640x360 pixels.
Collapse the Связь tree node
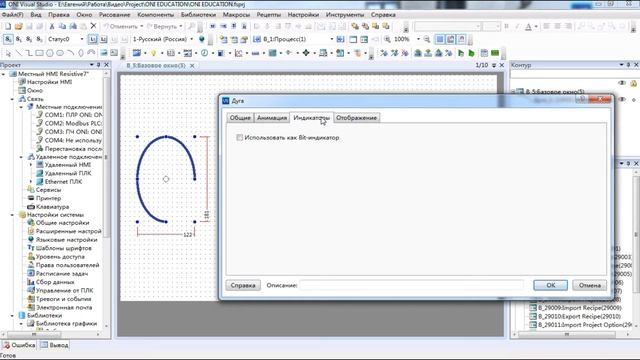click(12, 99)
